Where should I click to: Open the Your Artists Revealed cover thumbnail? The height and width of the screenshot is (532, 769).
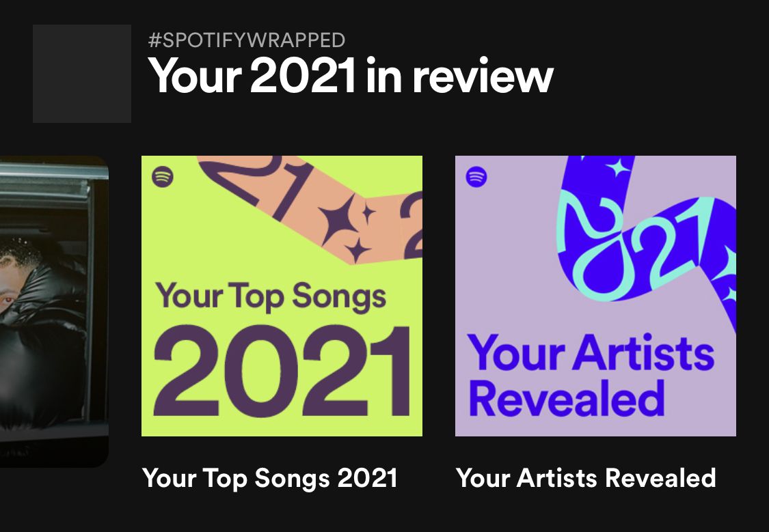[x=595, y=296]
